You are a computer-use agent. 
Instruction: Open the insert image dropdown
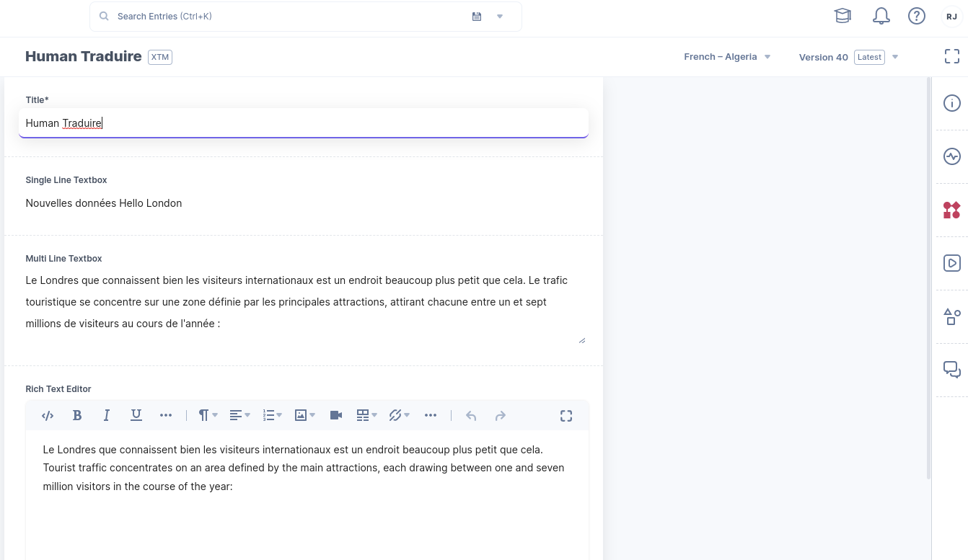coord(304,415)
